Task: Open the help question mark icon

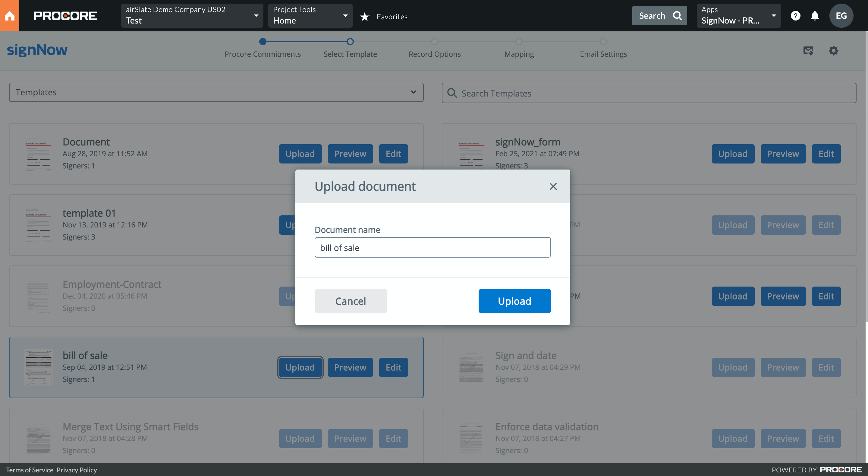Action: (x=795, y=15)
